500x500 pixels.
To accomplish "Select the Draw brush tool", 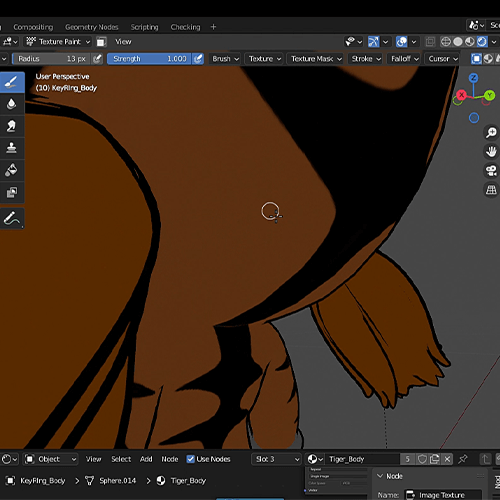I will click(12, 82).
